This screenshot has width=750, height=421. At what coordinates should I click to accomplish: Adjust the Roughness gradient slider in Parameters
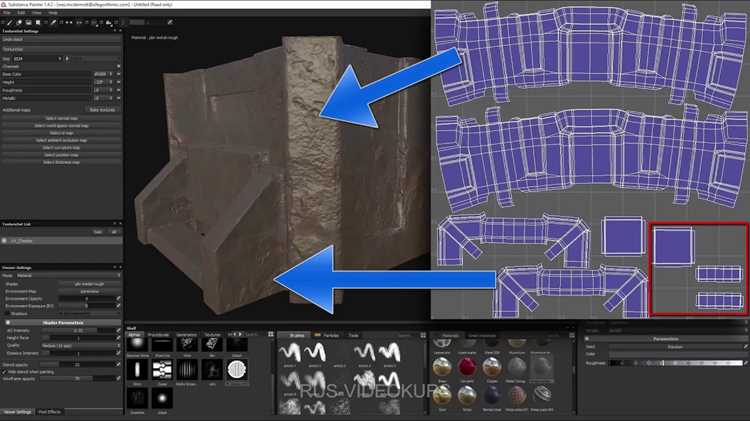coord(676,363)
